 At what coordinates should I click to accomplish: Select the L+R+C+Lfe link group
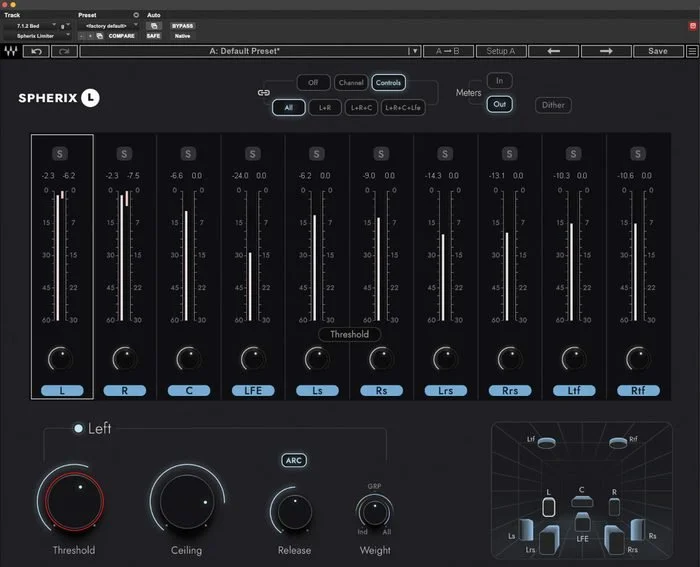[403, 108]
